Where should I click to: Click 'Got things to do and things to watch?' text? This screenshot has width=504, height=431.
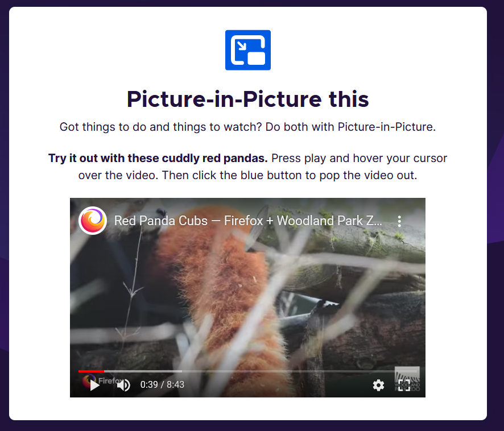coord(161,127)
